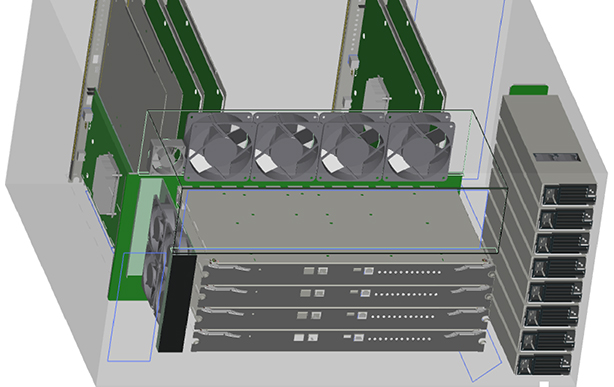The width and height of the screenshot is (614, 387).
Task: Select the heatsink on the left vertical green board
Action: (104, 185)
